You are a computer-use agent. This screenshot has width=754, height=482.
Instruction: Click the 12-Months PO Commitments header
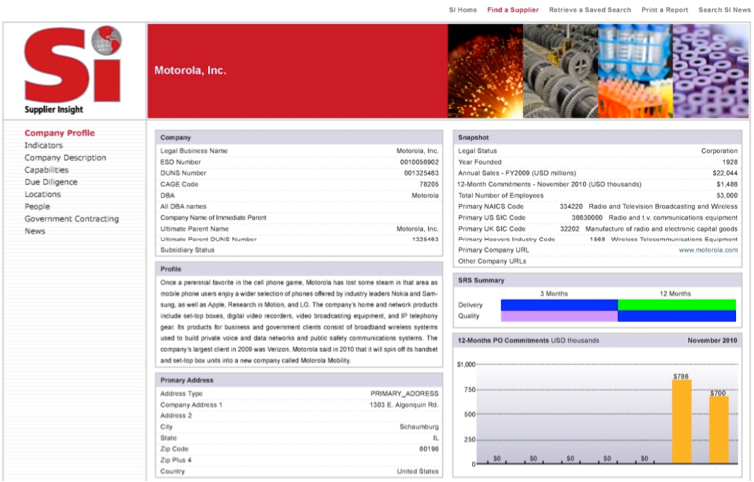(x=597, y=341)
